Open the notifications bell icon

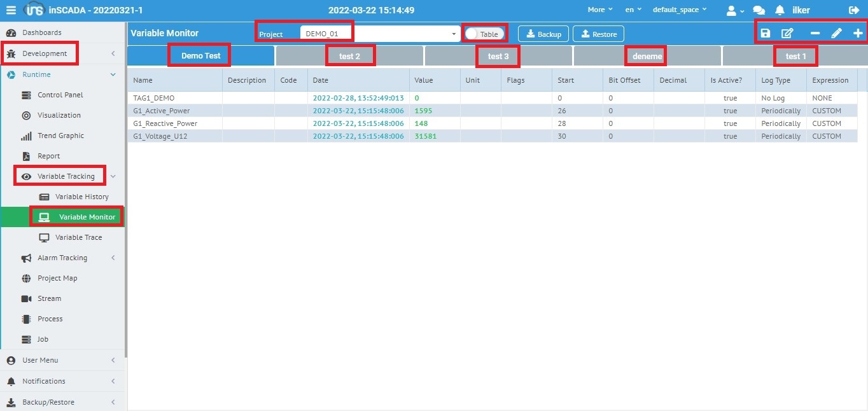(x=780, y=10)
